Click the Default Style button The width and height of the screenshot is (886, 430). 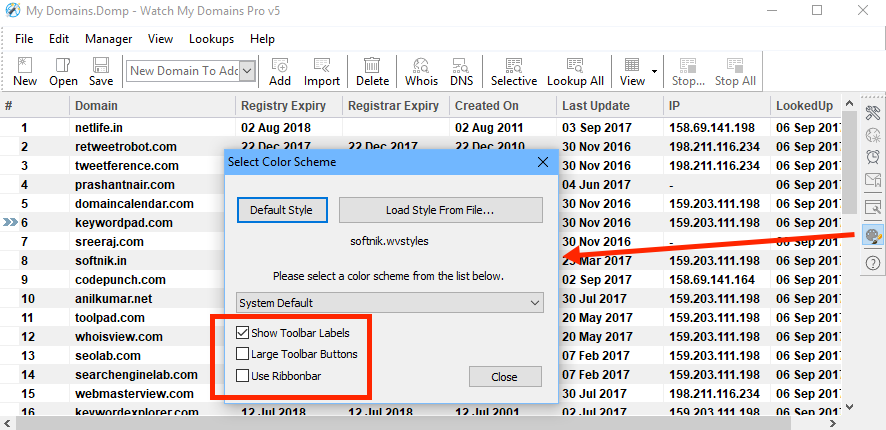[281, 210]
